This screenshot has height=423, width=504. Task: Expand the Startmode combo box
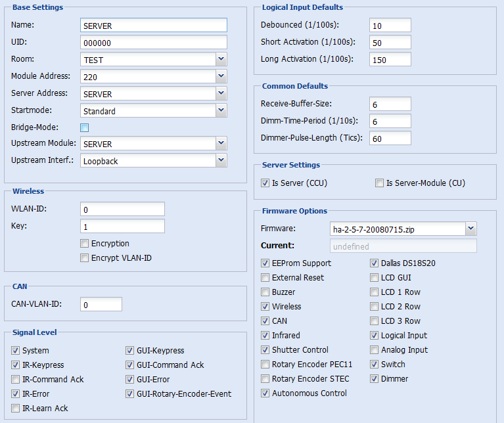pyautogui.click(x=221, y=110)
